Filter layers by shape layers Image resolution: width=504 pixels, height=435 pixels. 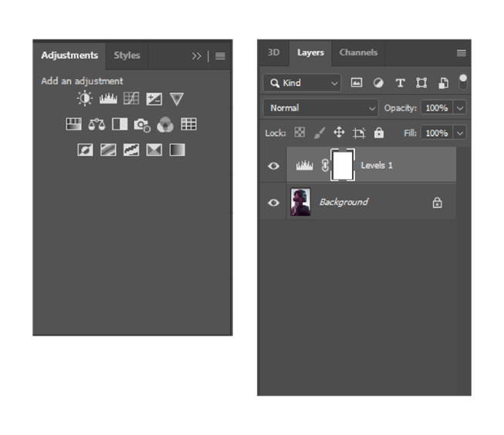[421, 83]
